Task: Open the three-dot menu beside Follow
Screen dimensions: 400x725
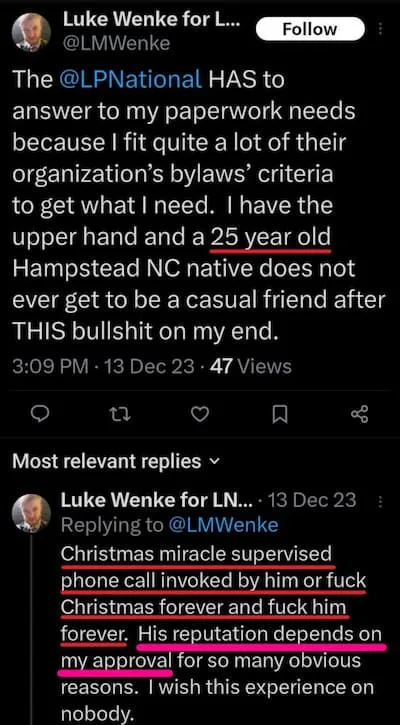Action: pos(381,30)
